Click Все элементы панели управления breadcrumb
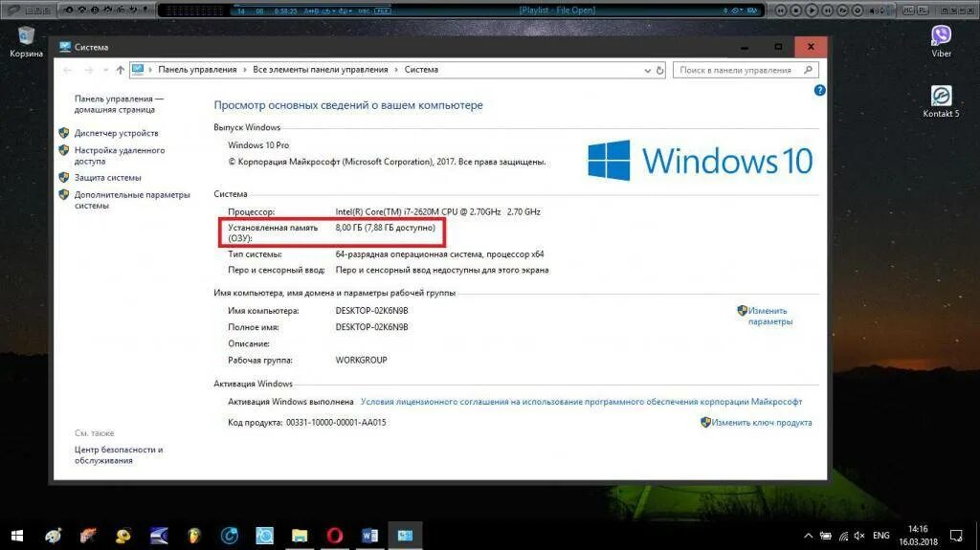This screenshot has height=550, width=980. pos(321,70)
